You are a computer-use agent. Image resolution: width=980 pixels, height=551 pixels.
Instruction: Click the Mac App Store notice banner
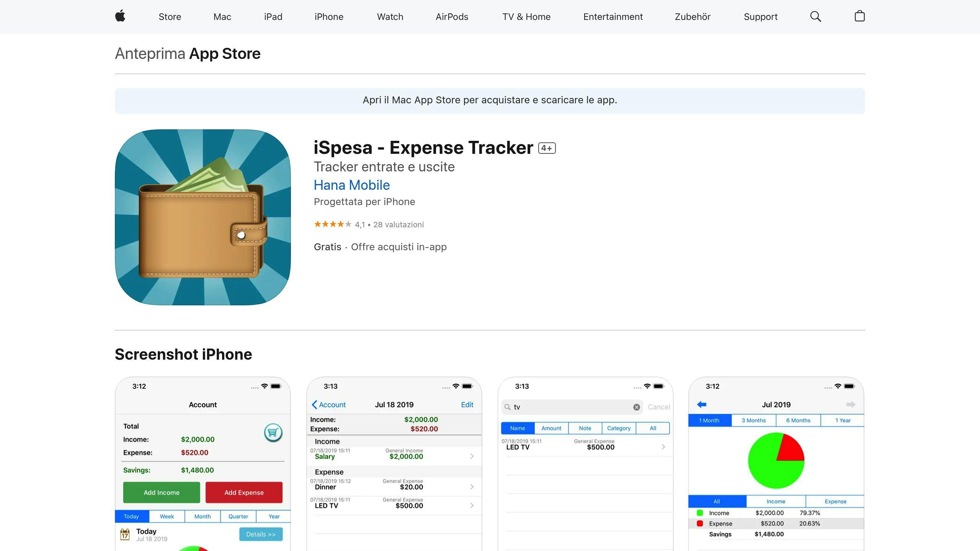click(490, 101)
